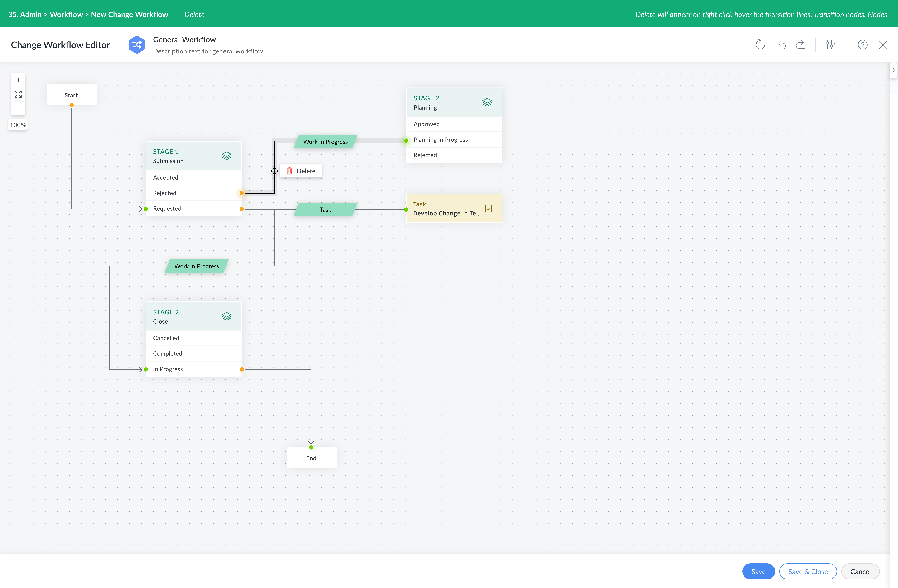Image resolution: width=898 pixels, height=588 pixels.
Task: Click the Change Workflow Editor heading
Action: [60, 45]
